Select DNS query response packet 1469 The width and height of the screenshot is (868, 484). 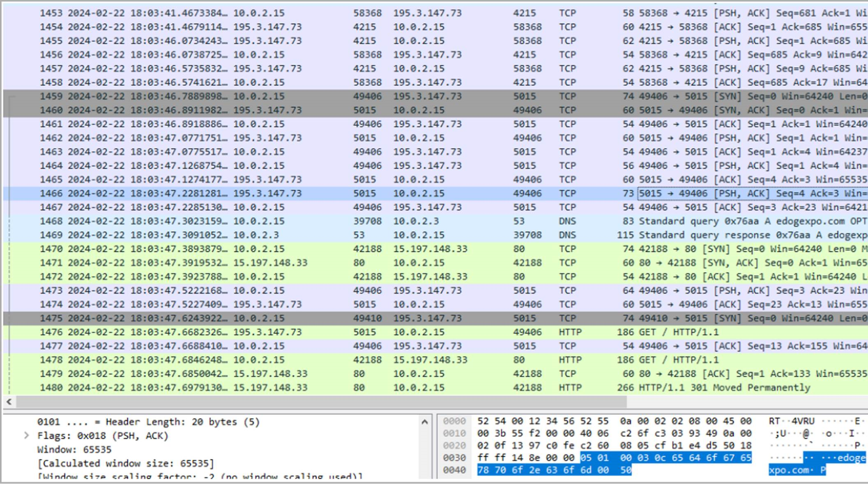point(435,235)
